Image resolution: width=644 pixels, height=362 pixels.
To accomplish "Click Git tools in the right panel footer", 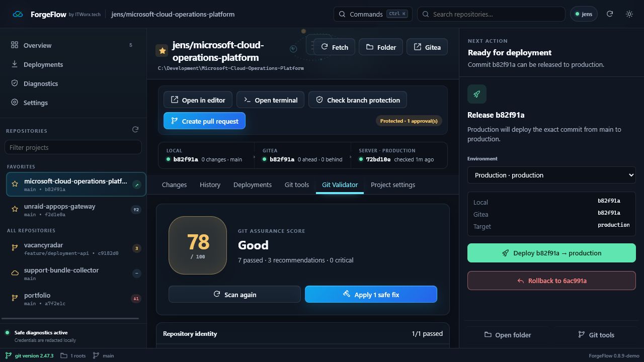I will 596,335.
